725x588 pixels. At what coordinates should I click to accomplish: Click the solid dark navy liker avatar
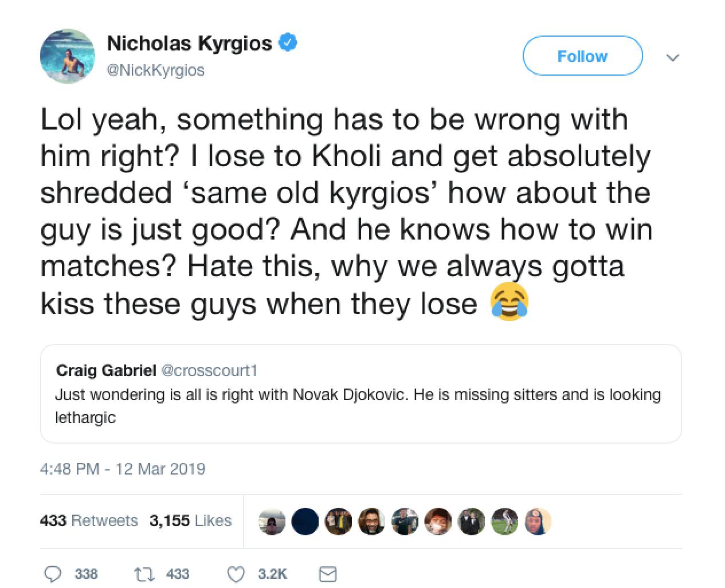point(305,521)
